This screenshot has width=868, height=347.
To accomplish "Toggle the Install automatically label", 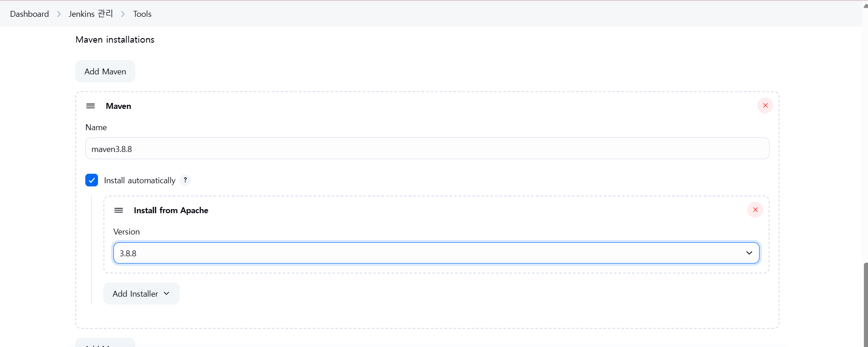I will [x=140, y=181].
